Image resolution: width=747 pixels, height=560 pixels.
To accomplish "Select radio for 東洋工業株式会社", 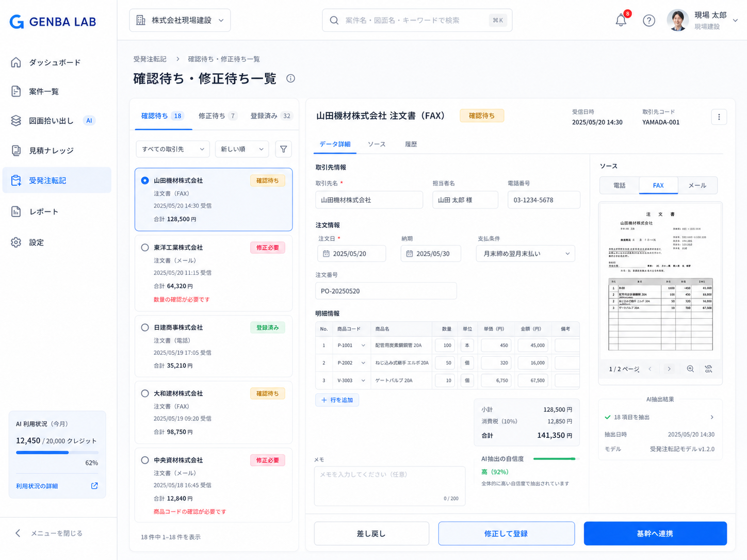I will pos(145,248).
